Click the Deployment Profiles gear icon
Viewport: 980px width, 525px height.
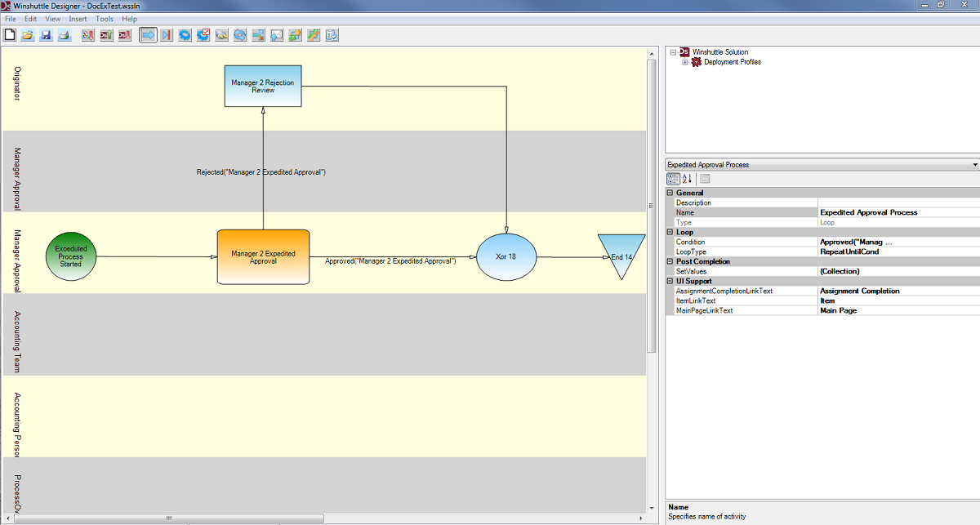[696, 62]
